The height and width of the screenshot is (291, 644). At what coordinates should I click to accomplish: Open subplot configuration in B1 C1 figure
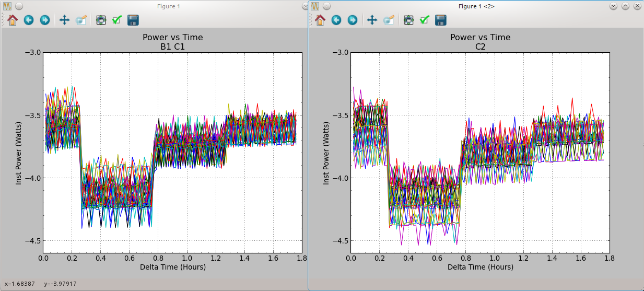coord(101,20)
